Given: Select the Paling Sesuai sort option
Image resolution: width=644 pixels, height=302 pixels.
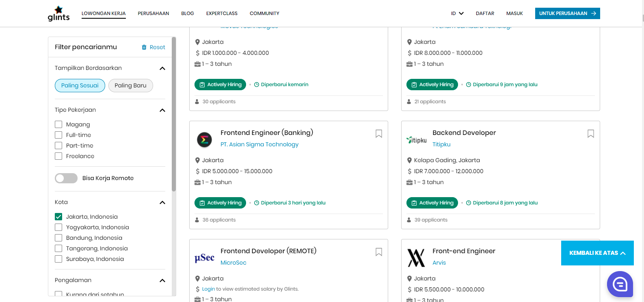Looking at the screenshot, I should pyautogui.click(x=80, y=85).
